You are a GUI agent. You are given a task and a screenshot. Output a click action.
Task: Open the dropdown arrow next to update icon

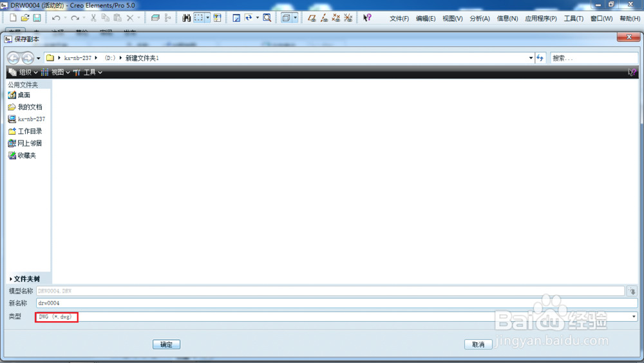(258, 17)
